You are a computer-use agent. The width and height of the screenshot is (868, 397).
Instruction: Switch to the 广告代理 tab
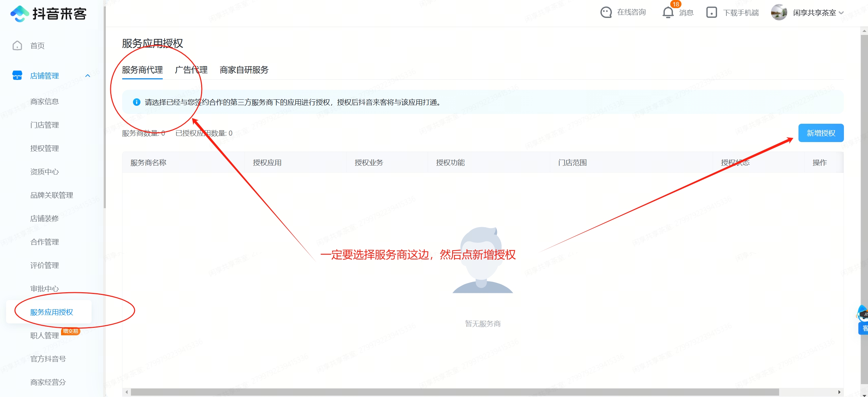[x=191, y=70]
